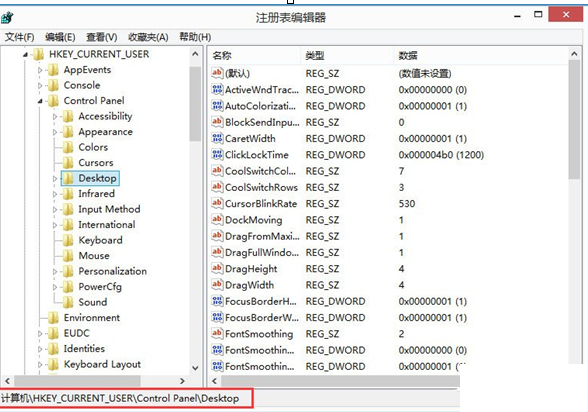Expand the Accessibility key
Screen dimensions: 588x412
55,117
